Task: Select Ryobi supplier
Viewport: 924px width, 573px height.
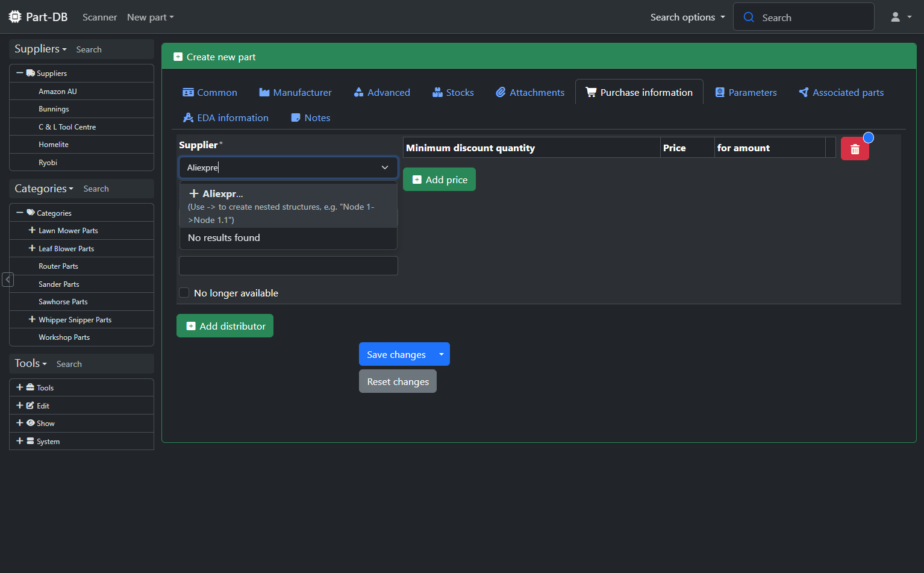Action: pos(81,162)
